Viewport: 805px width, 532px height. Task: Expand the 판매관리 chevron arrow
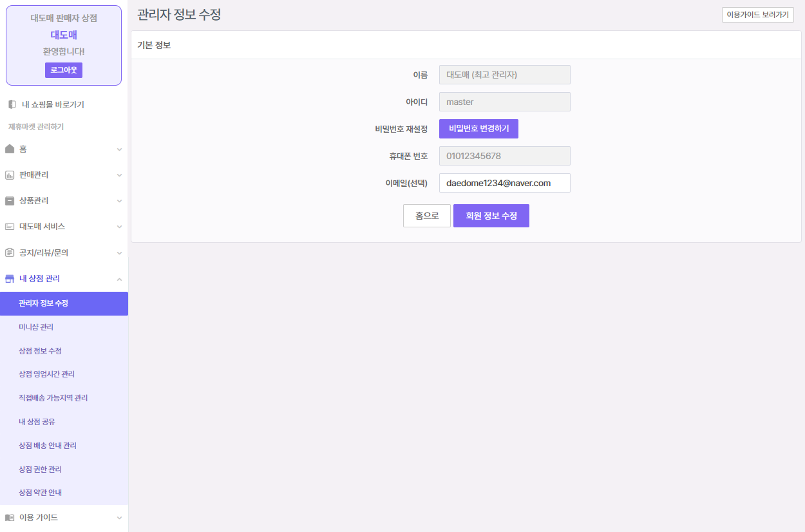(119, 175)
